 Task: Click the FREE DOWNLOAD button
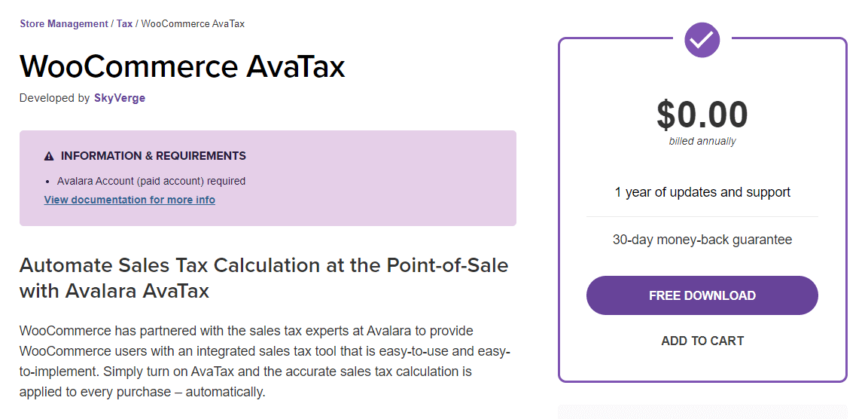[x=702, y=295]
